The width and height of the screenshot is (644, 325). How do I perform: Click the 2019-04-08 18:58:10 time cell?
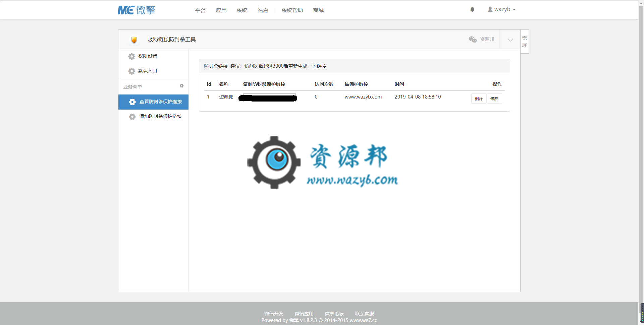pos(418,97)
